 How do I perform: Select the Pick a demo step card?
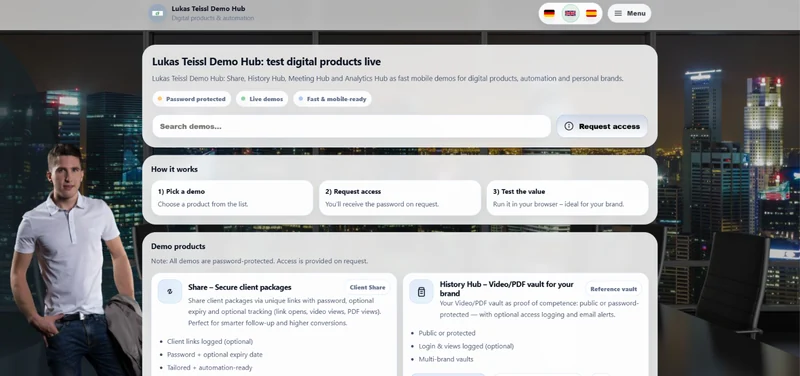[232, 197]
